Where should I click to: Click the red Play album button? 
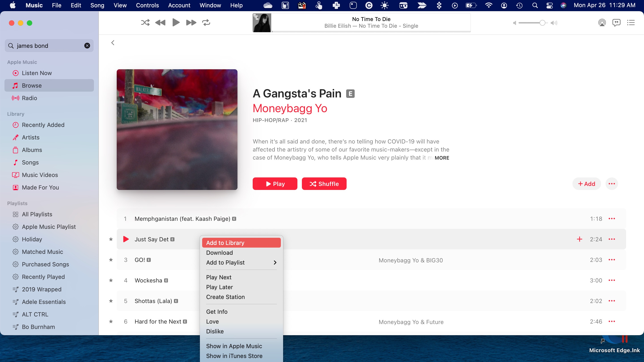(x=275, y=184)
